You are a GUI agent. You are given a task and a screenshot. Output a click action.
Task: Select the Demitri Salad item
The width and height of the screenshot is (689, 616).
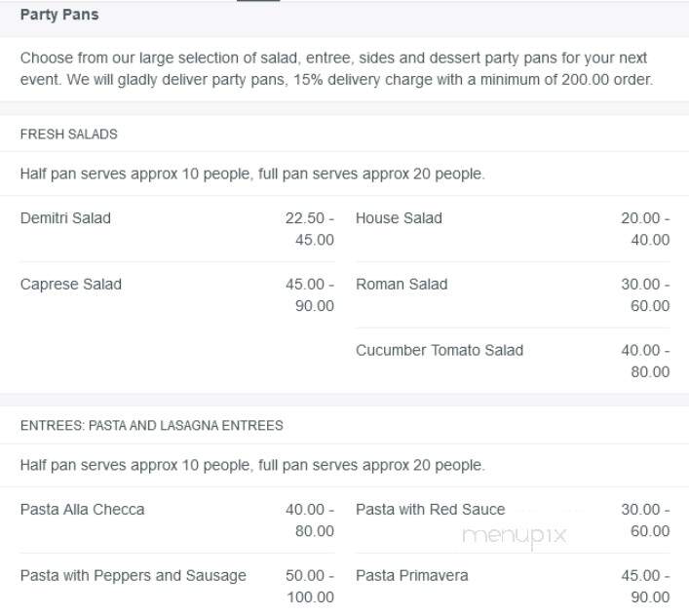tap(65, 218)
